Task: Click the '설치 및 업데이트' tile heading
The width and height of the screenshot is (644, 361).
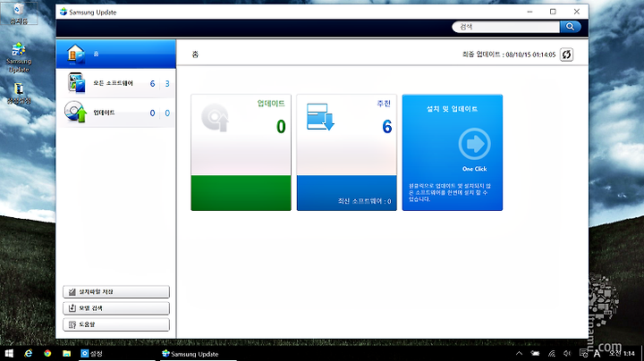Action: point(453,109)
